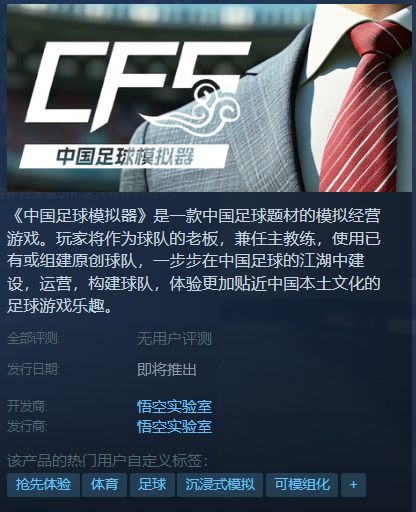This screenshot has width=416, height=512.
Task: Select the 抢先体验 tag
Action: pyautogui.click(x=43, y=484)
